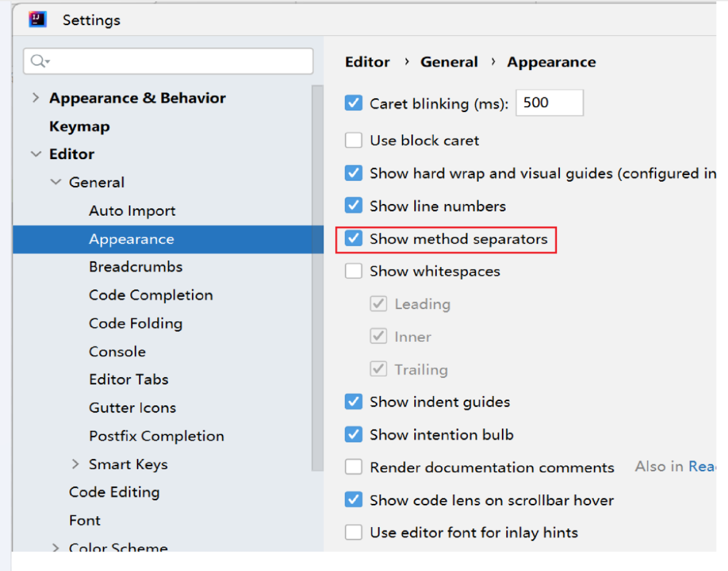Click the caret blinking value field
The image size is (728, 571).
tap(548, 102)
